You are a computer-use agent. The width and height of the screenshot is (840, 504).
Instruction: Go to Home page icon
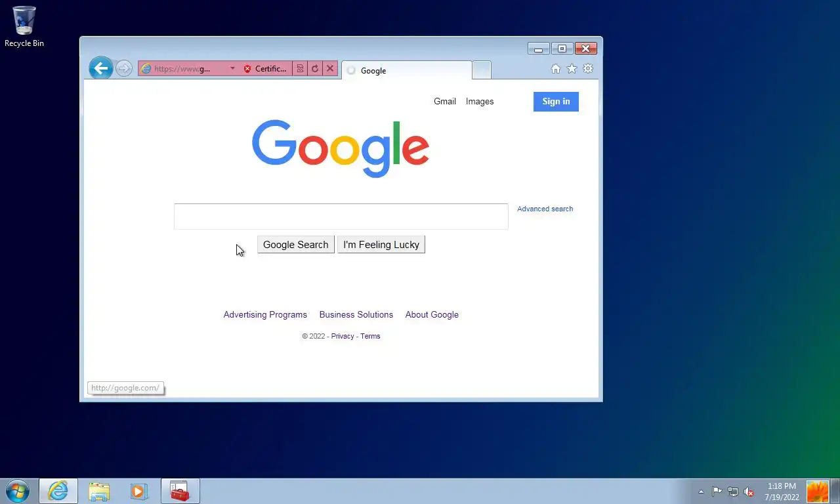(x=556, y=69)
